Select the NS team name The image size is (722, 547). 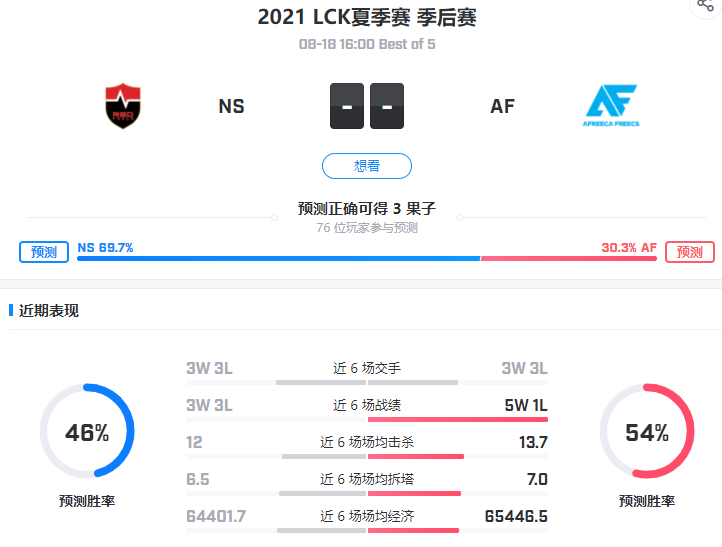pyautogui.click(x=231, y=106)
